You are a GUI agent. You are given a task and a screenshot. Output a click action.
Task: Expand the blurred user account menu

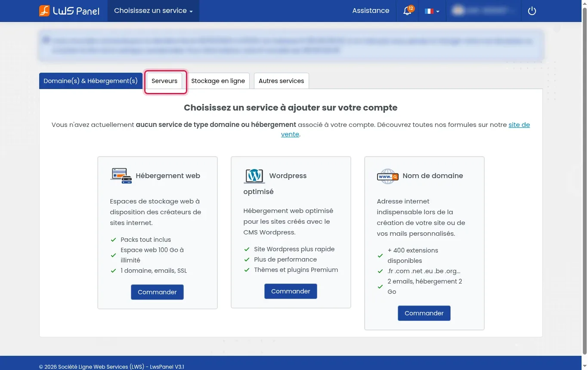pyautogui.click(x=484, y=11)
